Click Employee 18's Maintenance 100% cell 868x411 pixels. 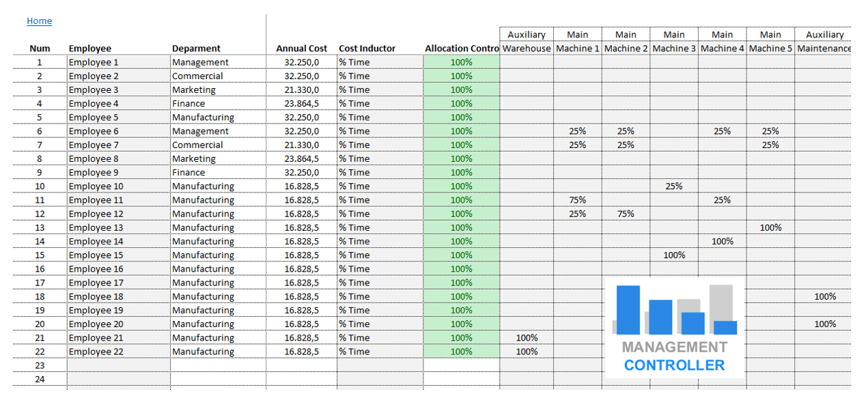pos(824,296)
